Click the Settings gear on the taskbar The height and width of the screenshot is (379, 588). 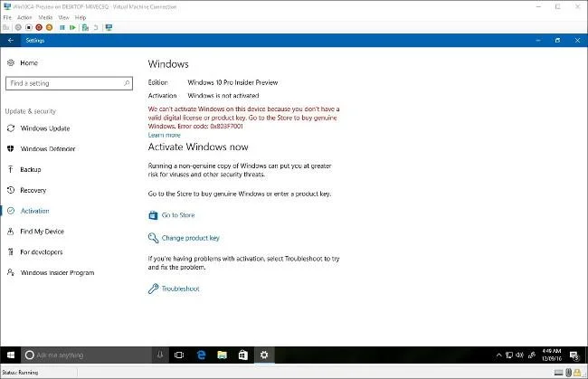point(264,355)
